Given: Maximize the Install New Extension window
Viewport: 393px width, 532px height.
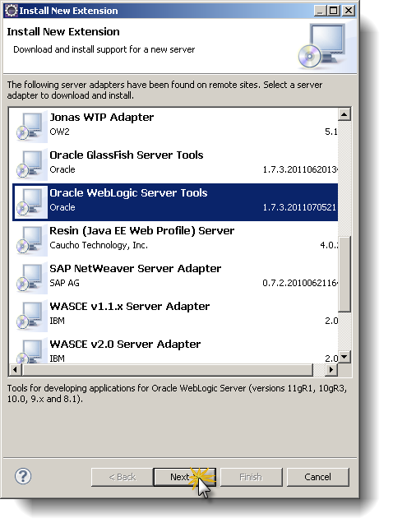Looking at the screenshot, I should (x=334, y=11).
